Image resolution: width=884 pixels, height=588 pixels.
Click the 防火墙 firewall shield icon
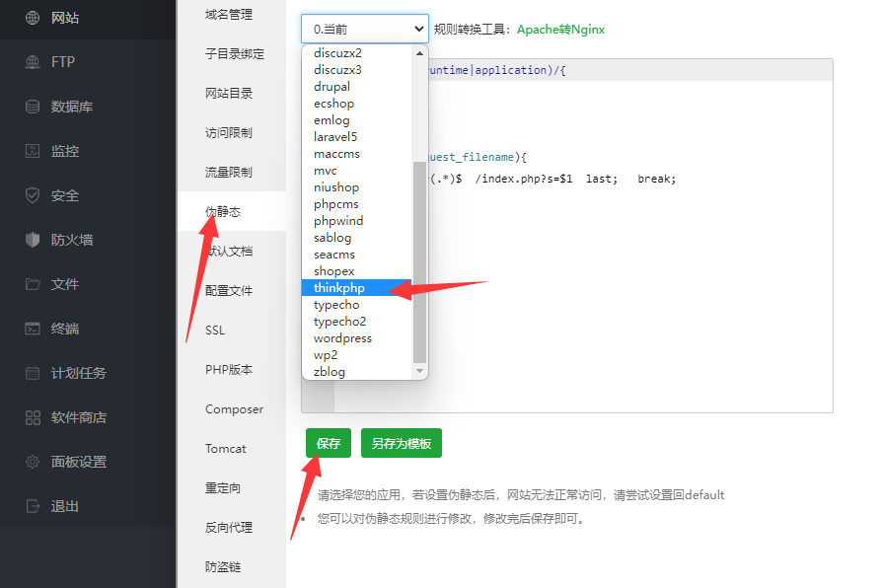(x=33, y=240)
